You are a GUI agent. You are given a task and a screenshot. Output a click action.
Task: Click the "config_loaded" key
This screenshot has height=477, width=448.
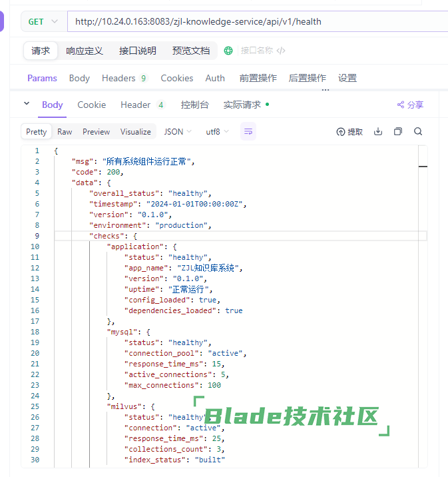pyautogui.click(x=157, y=300)
